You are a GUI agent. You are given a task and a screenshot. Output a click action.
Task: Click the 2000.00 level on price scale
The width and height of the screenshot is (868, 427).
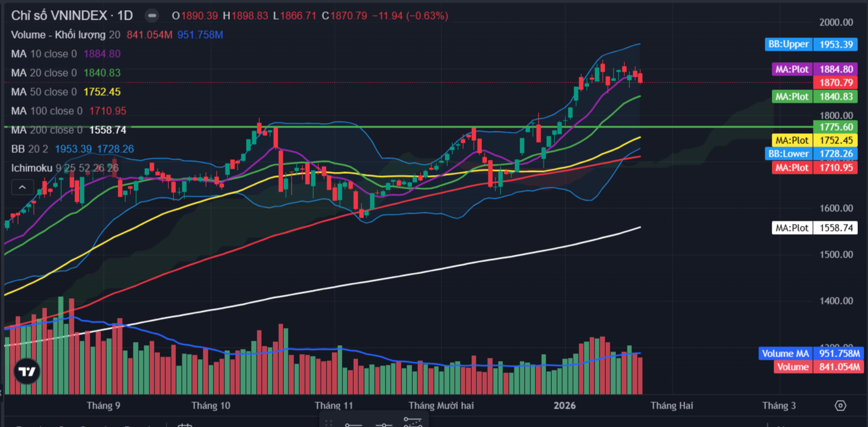(x=836, y=22)
